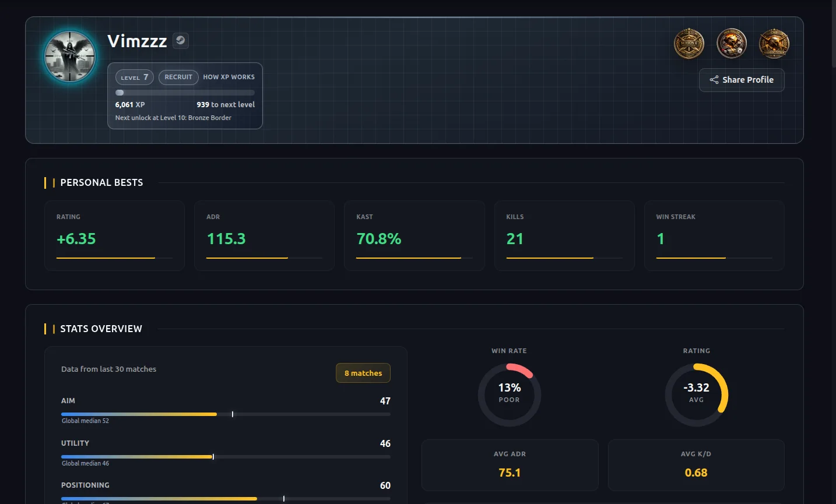This screenshot has height=504, width=836.
Task: Open the KAST 70.8% personal best card
Action: [x=414, y=235]
